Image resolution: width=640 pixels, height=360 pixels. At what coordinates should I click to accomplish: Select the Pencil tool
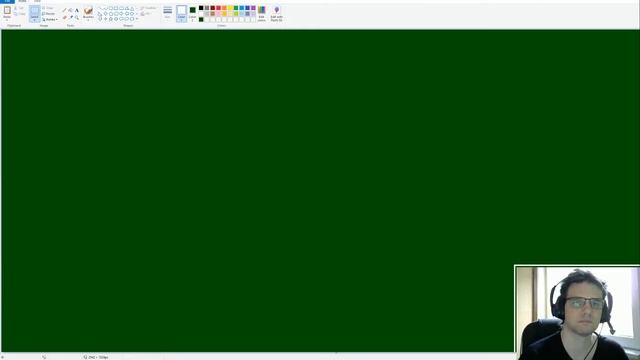coord(64,10)
